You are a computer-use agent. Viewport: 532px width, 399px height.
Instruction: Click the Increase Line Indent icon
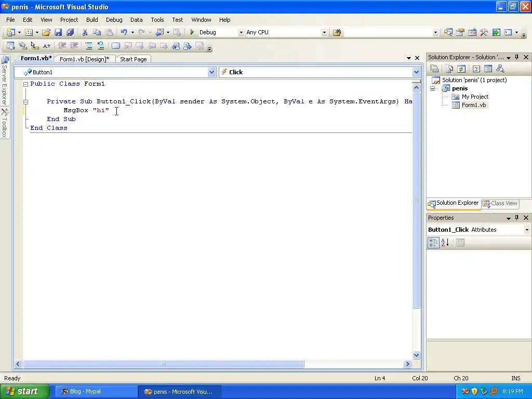pos(74,46)
